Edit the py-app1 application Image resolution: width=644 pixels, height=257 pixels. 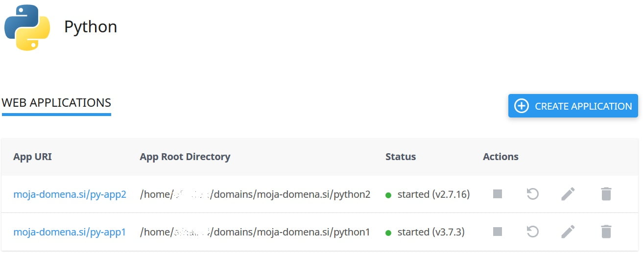click(568, 232)
